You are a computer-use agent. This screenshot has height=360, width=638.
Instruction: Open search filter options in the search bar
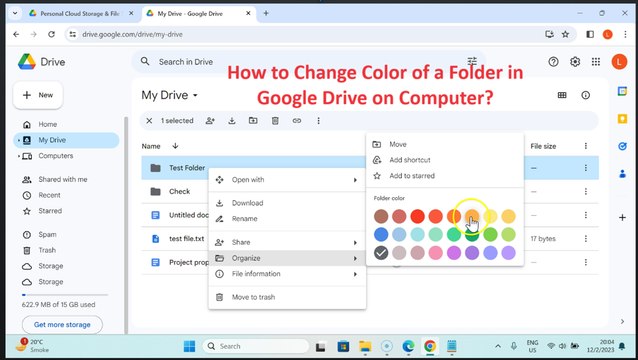click(472, 61)
